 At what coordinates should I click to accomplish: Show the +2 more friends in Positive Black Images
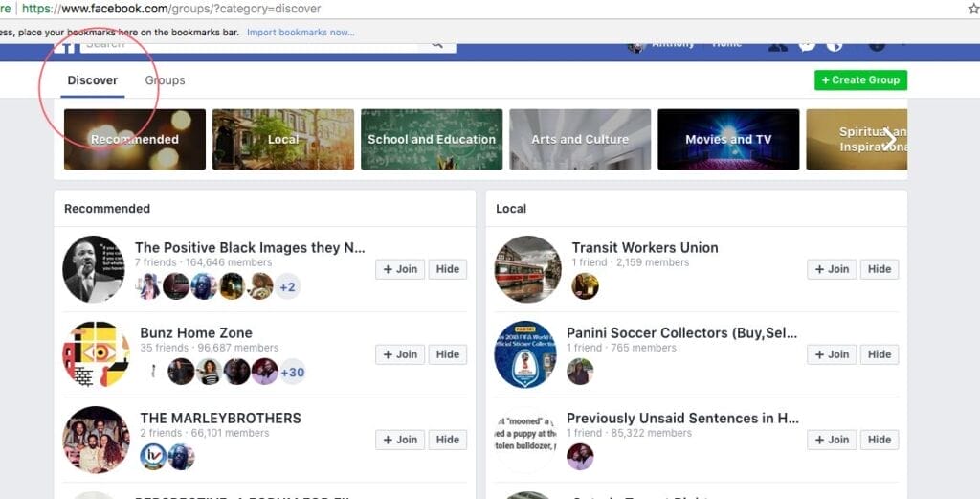pyautogui.click(x=287, y=286)
